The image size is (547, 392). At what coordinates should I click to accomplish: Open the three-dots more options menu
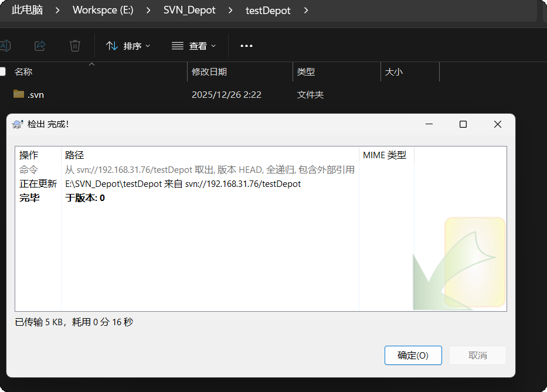point(246,46)
